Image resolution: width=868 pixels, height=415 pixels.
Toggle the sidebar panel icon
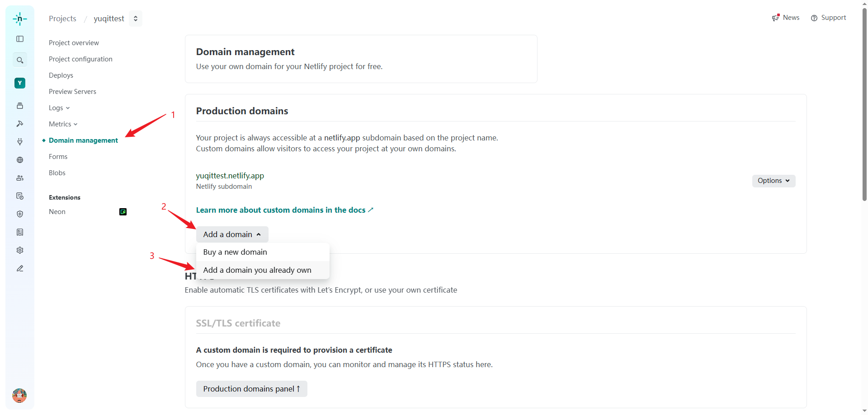(x=20, y=39)
